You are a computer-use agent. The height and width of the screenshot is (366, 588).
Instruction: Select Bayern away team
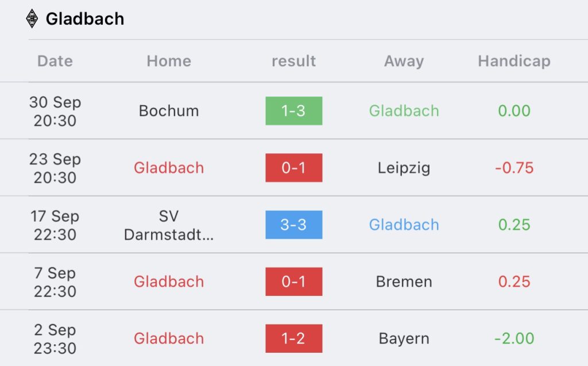click(404, 339)
